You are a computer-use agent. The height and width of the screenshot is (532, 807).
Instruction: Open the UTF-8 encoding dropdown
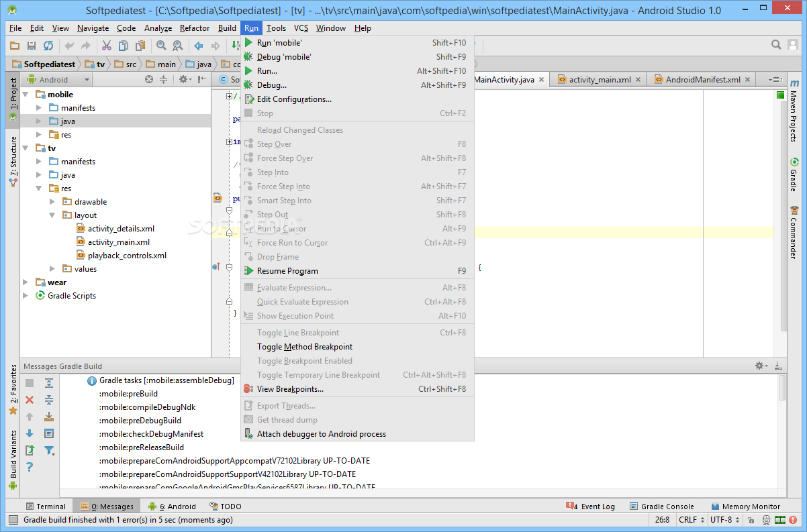724,519
